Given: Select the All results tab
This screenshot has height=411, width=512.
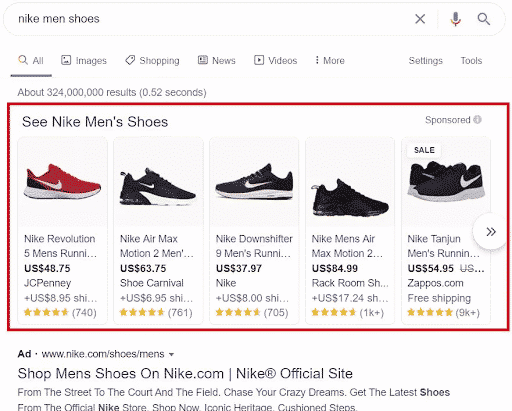Looking at the screenshot, I should (x=31, y=61).
